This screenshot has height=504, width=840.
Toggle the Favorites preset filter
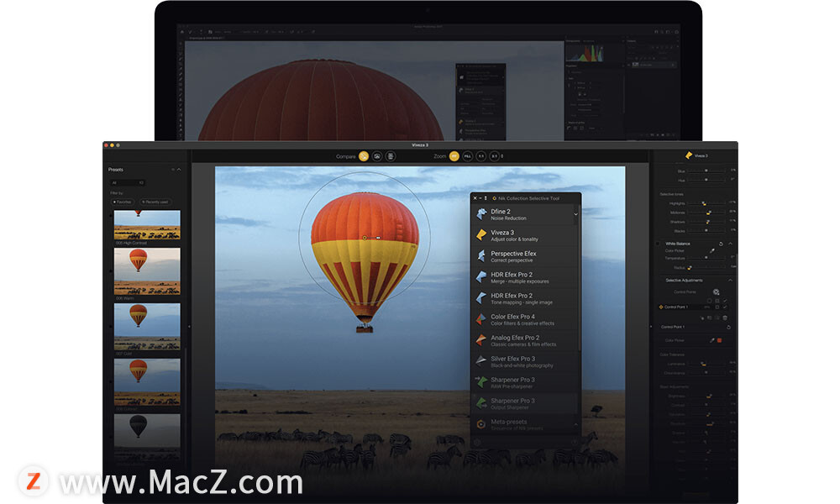tap(122, 202)
